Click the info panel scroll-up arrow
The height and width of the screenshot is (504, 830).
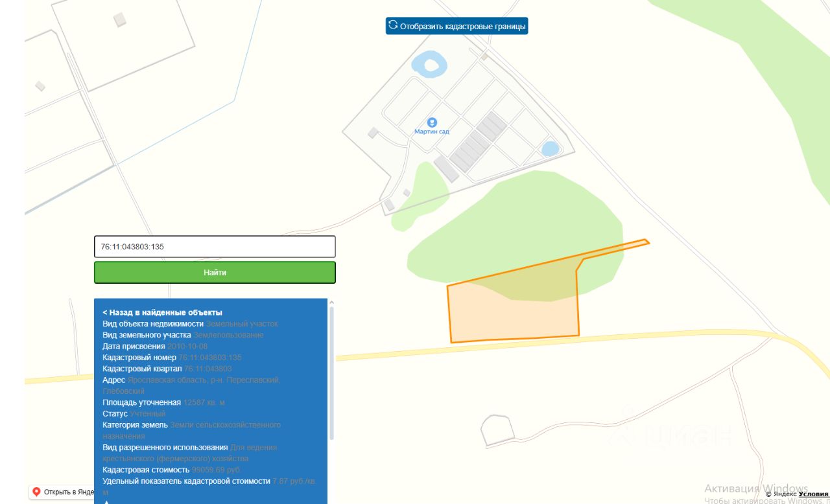[332, 303]
